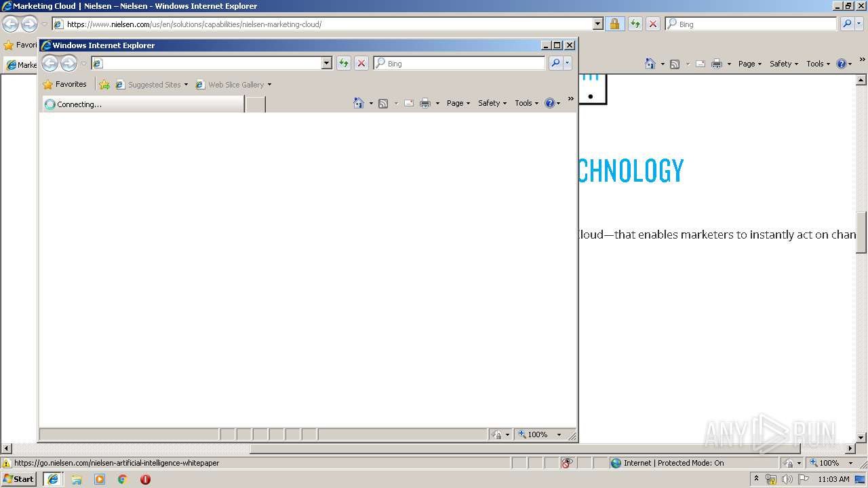Open Safety menu in the Nielsen window
Image resolution: width=868 pixels, height=488 pixels.
784,64
